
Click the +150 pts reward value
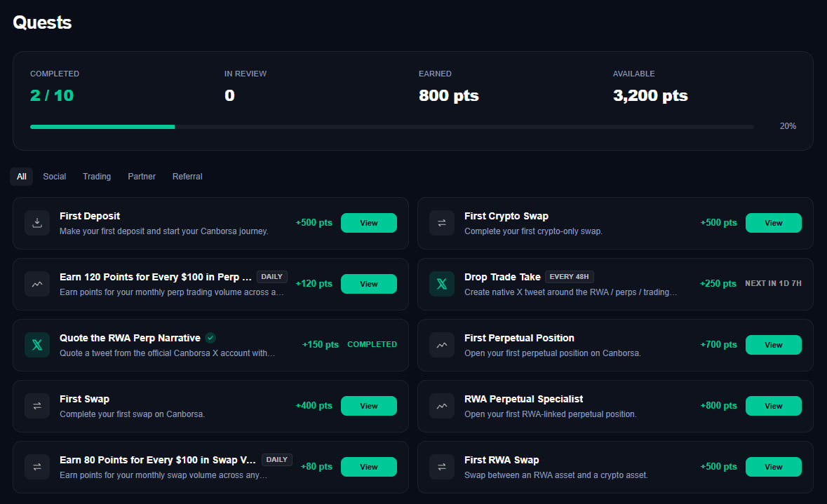pos(320,345)
